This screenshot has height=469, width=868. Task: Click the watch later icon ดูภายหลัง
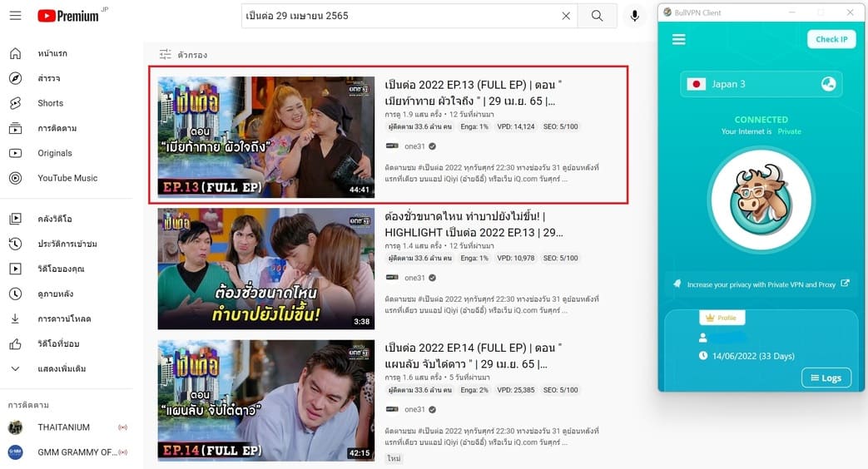click(x=16, y=293)
